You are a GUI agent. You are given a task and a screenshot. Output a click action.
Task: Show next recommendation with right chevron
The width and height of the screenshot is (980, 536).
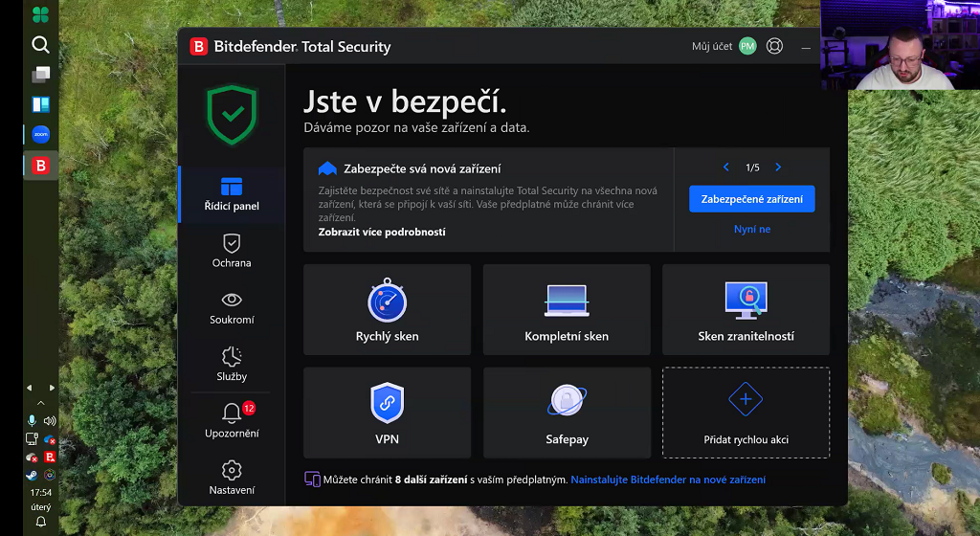778,167
